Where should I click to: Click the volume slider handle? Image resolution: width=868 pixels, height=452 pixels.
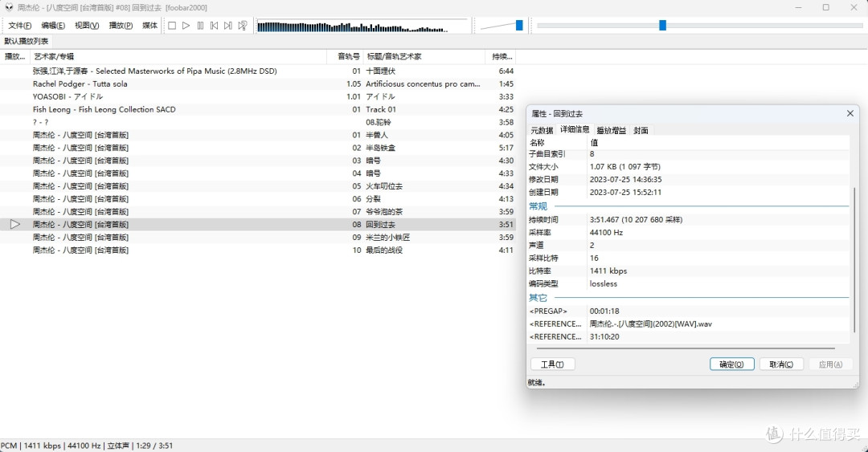pos(519,25)
